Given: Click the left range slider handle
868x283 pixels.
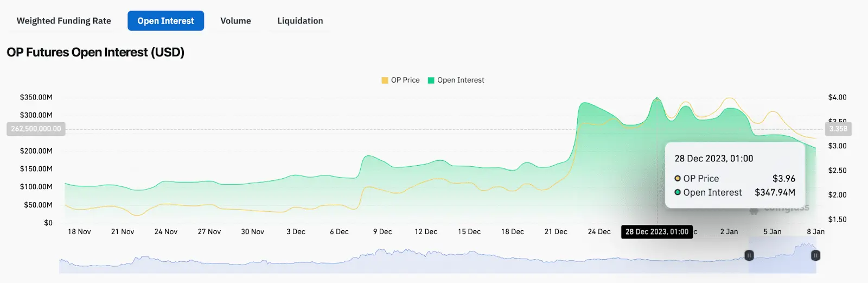Looking at the screenshot, I should [x=749, y=255].
